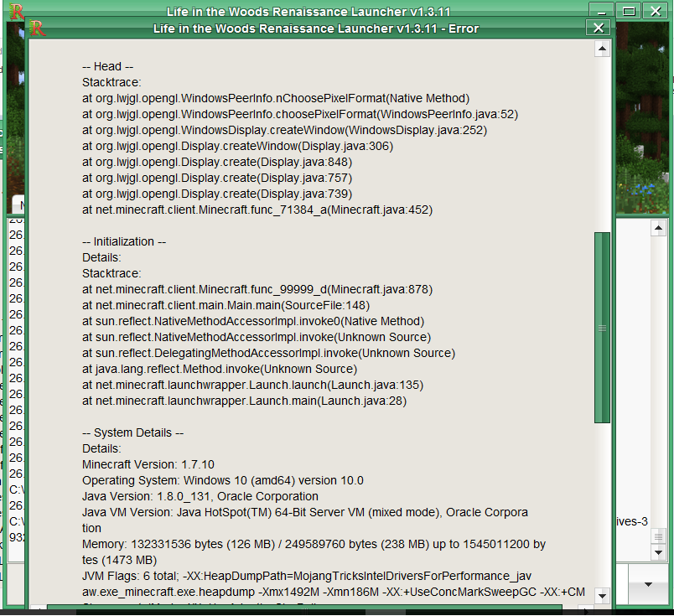This screenshot has width=674, height=616.
Task: Click the Method.invoke(Unknown Source) line
Action: coord(220,369)
